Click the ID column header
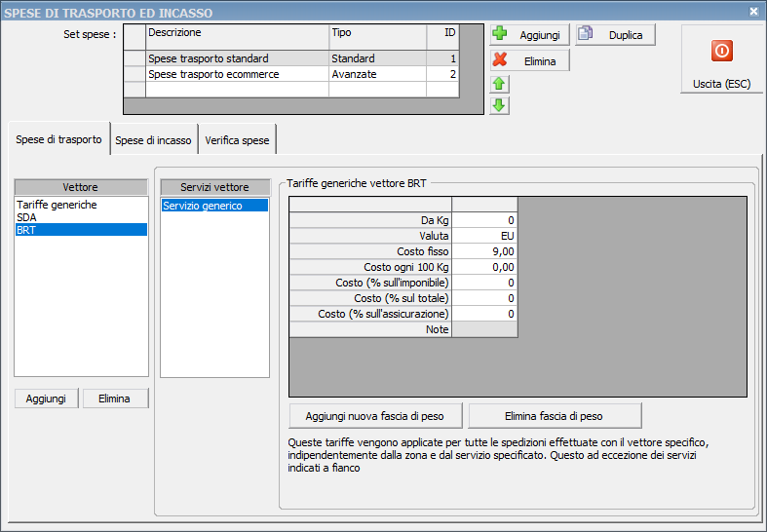The image size is (767, 532). point(442,37)
